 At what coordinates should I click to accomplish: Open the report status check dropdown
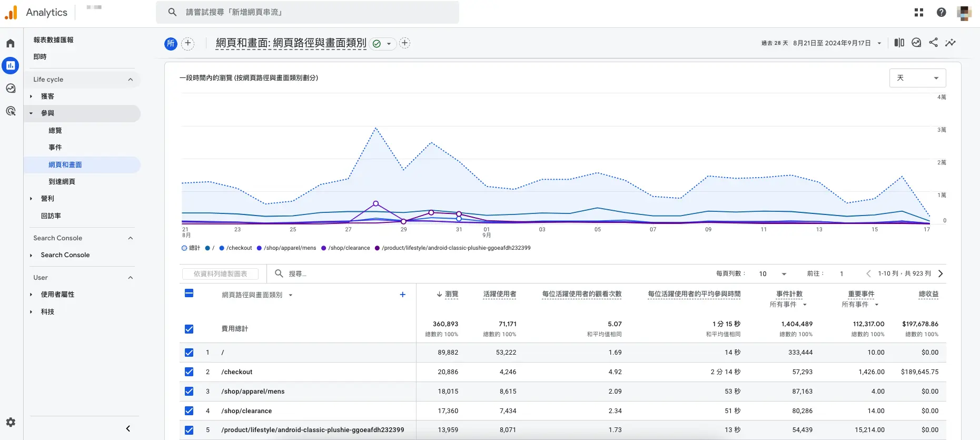(382, 44)
